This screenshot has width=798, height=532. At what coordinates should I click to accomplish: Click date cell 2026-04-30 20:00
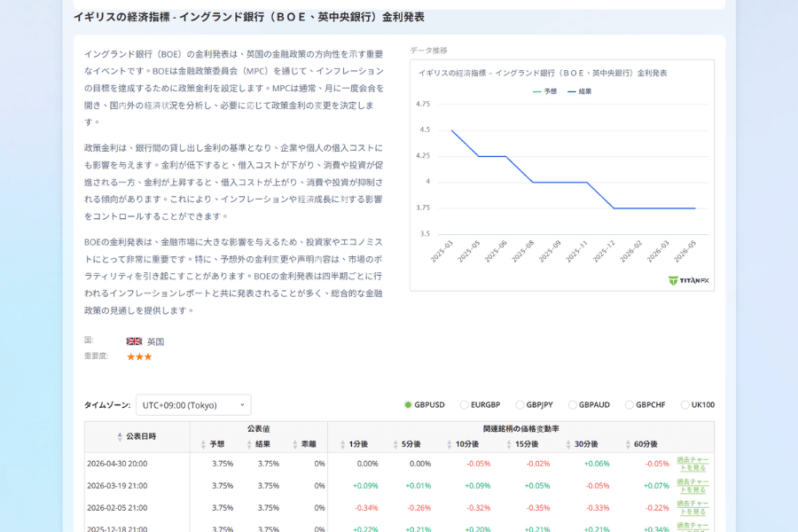[x=117, y=464]
